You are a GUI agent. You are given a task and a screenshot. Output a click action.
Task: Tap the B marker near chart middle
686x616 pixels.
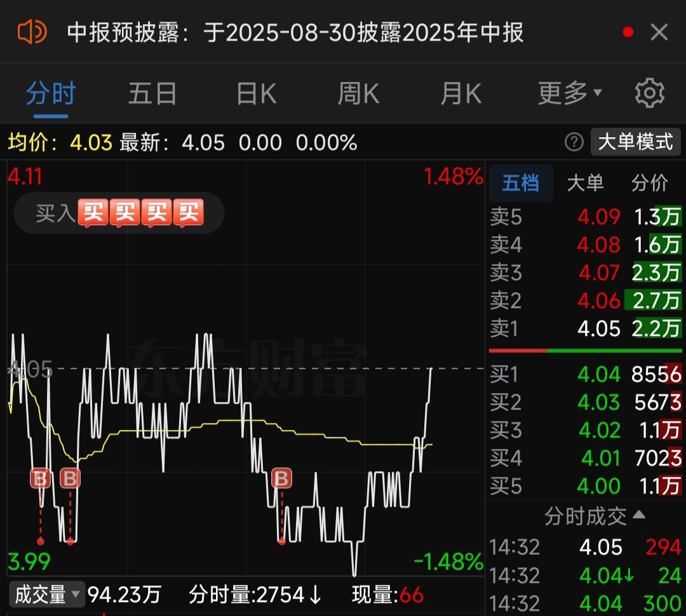[x=282, y=478]
